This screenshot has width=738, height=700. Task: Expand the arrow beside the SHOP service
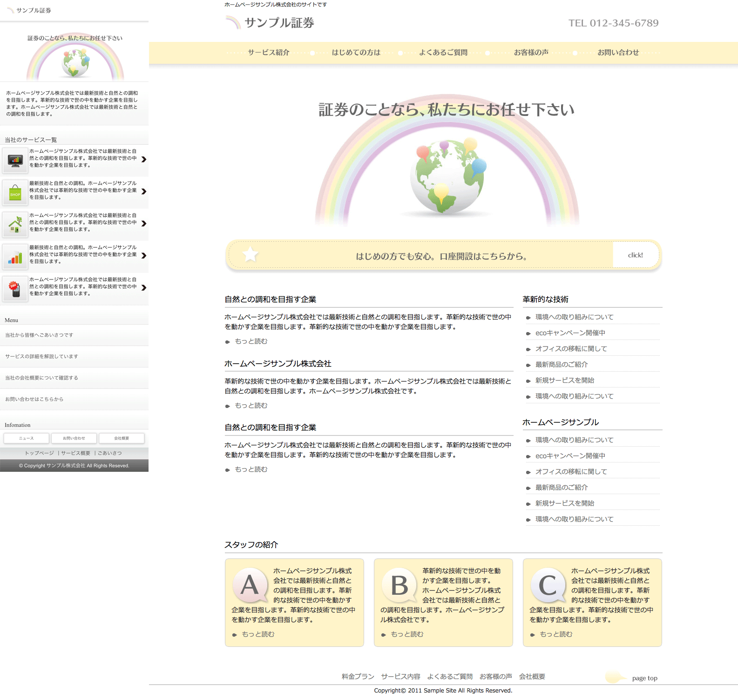(144, 191)
